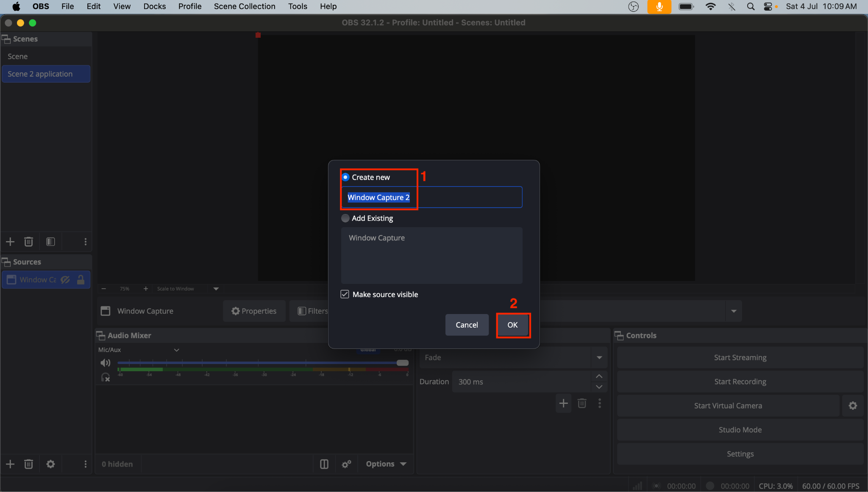Open source properties gear in Sources panel

coord(50,464)
